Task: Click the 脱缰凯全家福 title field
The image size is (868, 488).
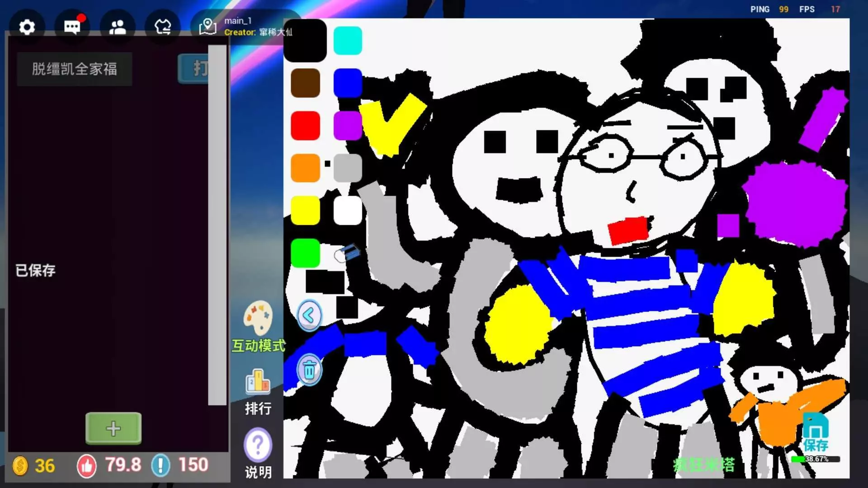Action: [75, 69]
